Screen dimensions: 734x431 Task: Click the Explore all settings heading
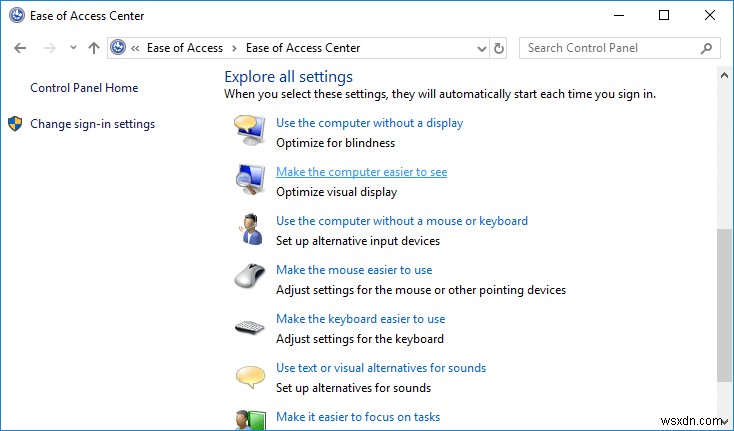click(x=288, y=77)
